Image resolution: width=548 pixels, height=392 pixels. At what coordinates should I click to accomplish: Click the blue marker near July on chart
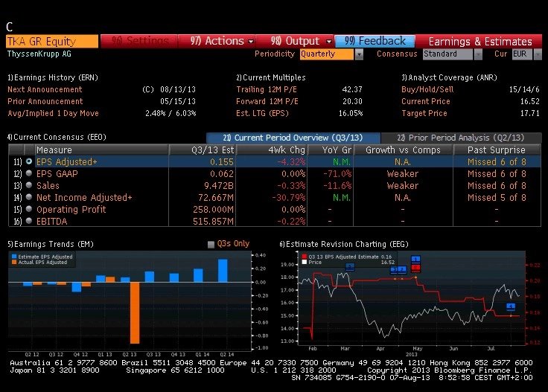tap(511, 306)
